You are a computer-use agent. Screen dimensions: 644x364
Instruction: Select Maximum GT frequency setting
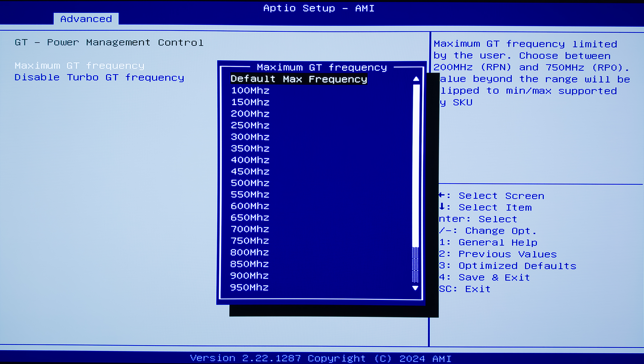(80, 66)
